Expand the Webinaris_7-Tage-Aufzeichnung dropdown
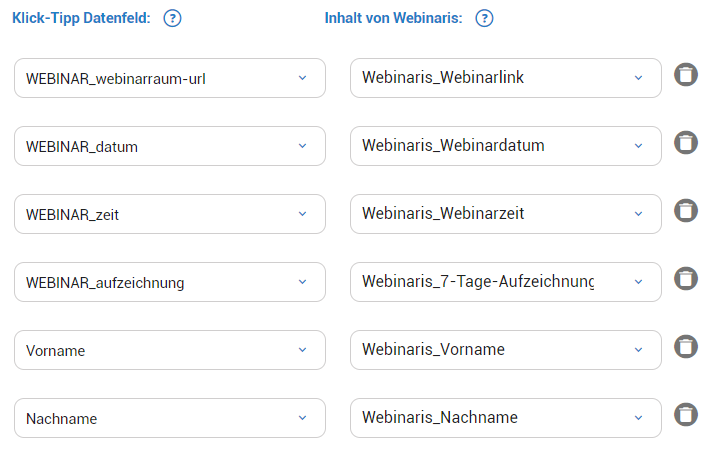The image size is (718, 449). tap(506, 282)
